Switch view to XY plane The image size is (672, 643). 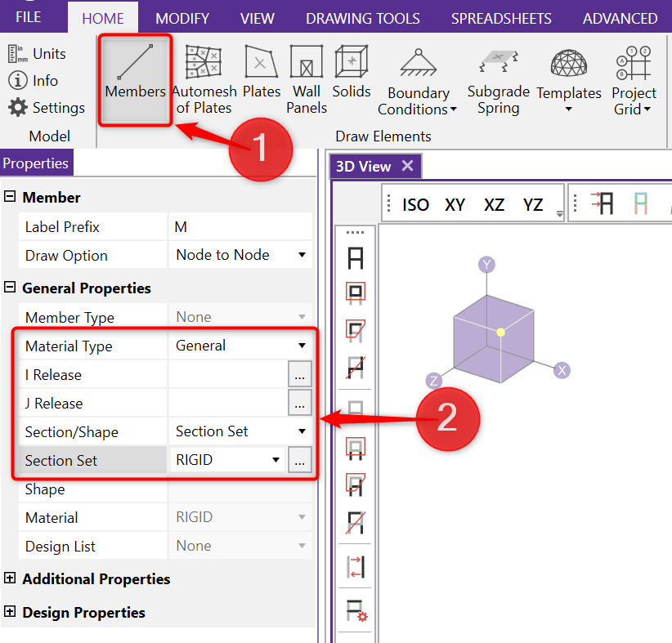pyautogui.click(x=455, y=204)
